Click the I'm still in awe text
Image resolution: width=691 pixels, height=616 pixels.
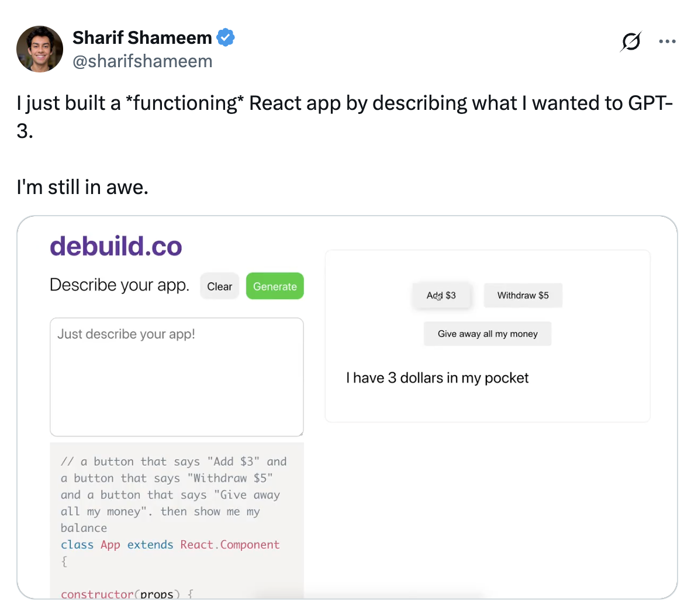point(82,187)
